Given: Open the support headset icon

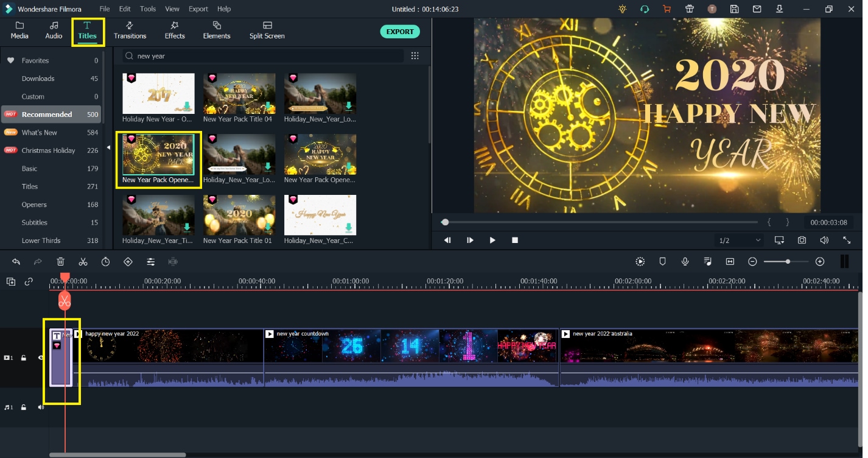Looking at the screenshot, I should coord(644,9).
